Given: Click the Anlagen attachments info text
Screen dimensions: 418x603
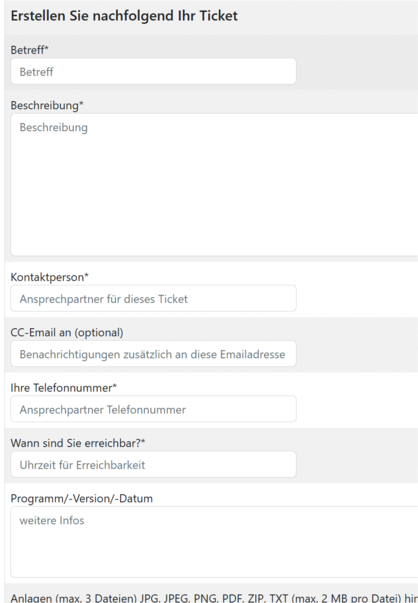Looking at the screenshot, I should [x=214, y=598].
